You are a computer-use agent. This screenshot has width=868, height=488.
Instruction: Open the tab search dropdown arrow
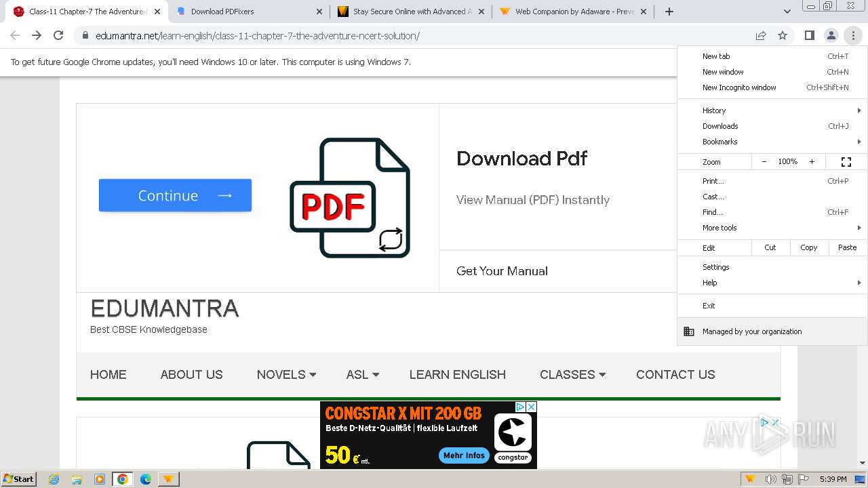point(787,12)
